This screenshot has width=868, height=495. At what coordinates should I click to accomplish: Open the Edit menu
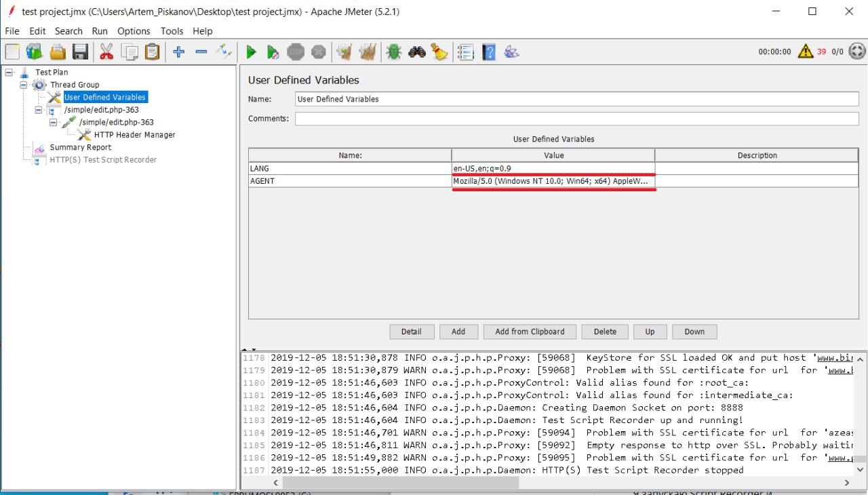pos(37,31)
